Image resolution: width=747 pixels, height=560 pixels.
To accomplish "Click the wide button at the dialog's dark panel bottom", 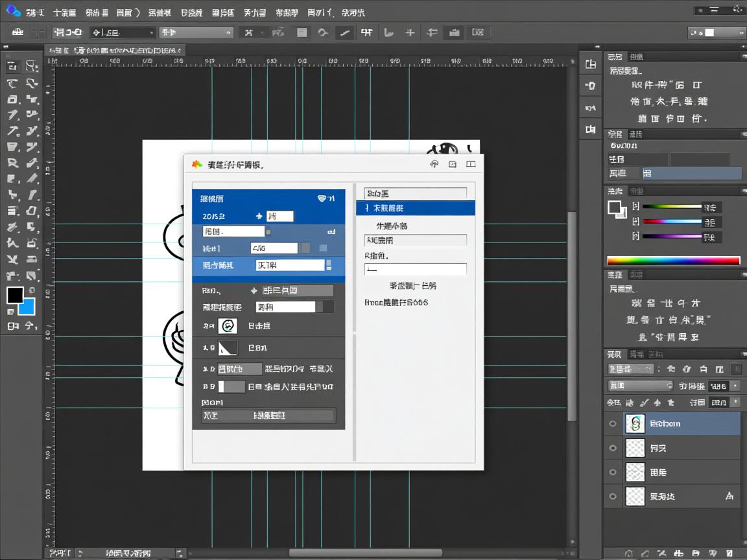I will (268, 415).
